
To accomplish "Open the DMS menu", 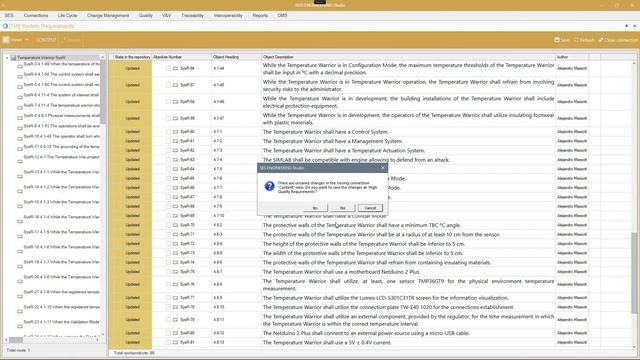I will click(282, 16).
